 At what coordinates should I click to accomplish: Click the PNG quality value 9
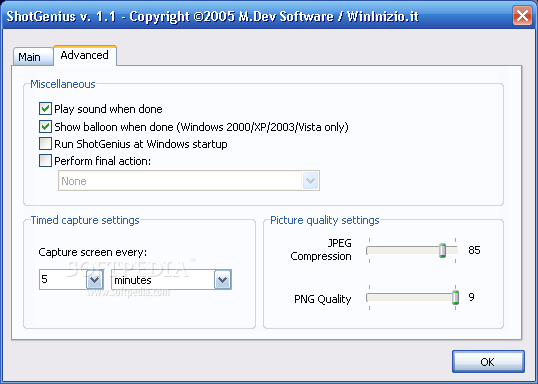click(471, 297)
